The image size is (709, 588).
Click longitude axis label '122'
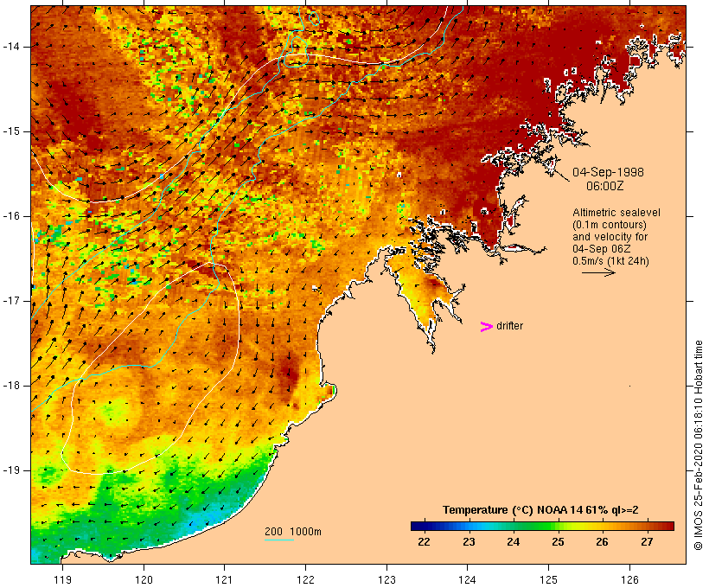[306, 579]
